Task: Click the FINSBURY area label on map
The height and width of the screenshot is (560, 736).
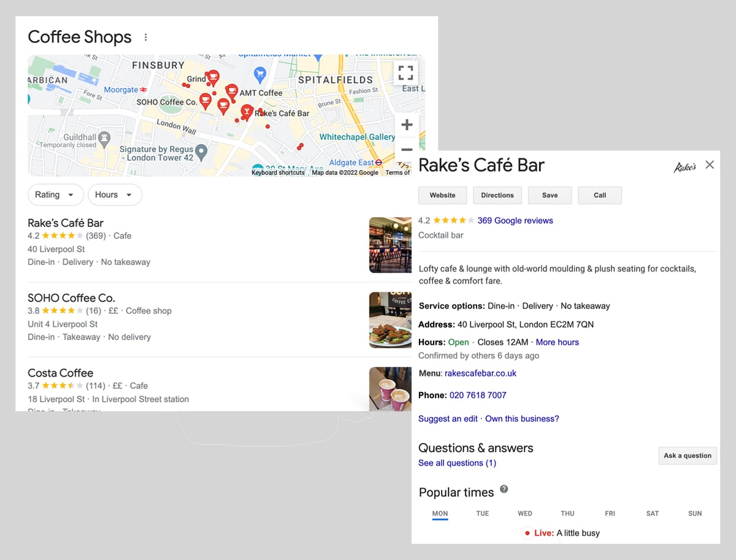Action: [158, 65]
